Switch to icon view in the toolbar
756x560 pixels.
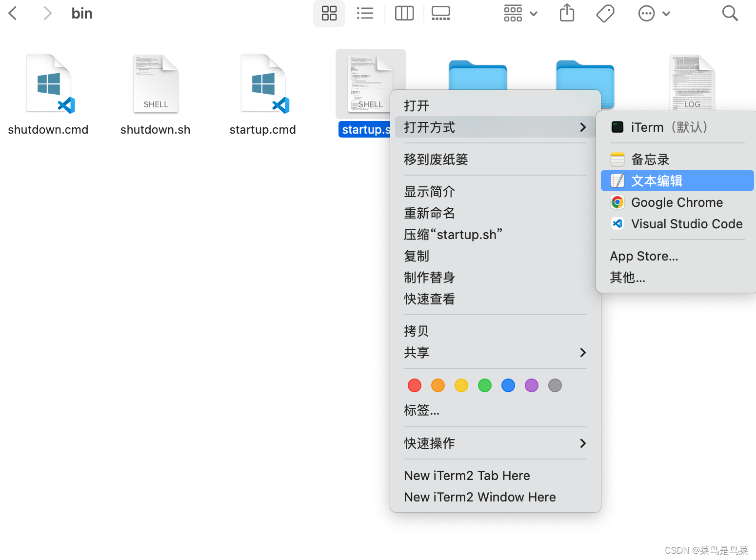point(329,13)
